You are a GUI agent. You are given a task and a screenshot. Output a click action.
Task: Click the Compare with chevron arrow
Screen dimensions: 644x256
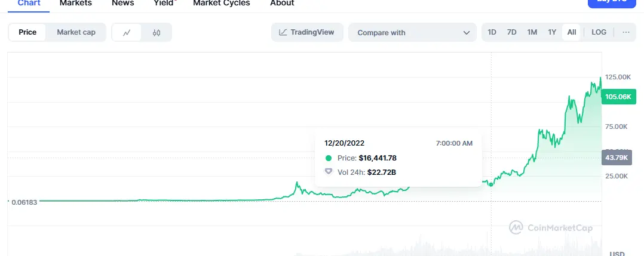(x=467, y=33)
